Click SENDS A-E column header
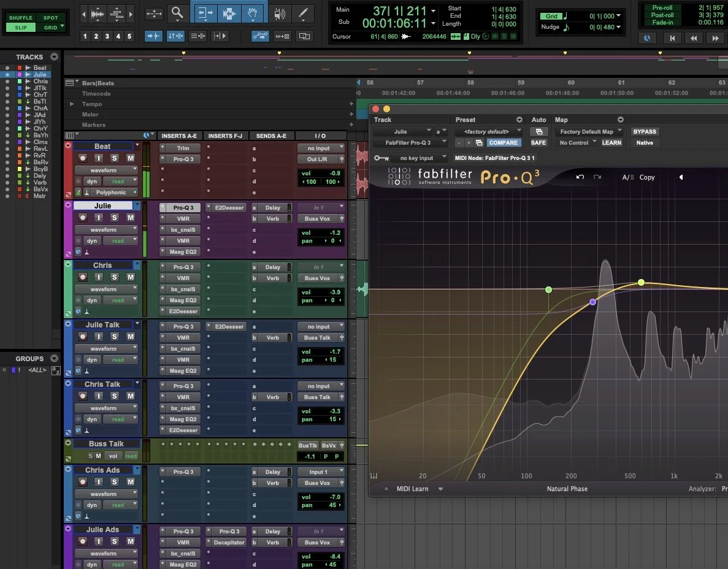 click(271, 136)
